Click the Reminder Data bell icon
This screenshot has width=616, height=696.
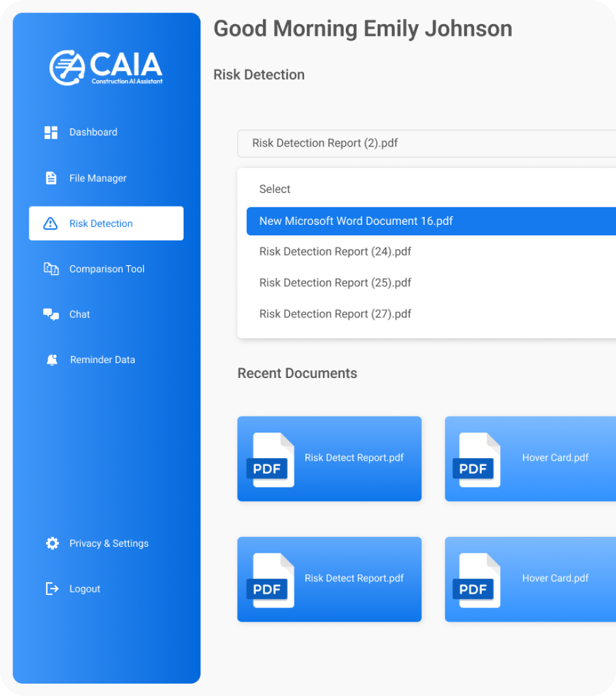click(x=52, y=360)
